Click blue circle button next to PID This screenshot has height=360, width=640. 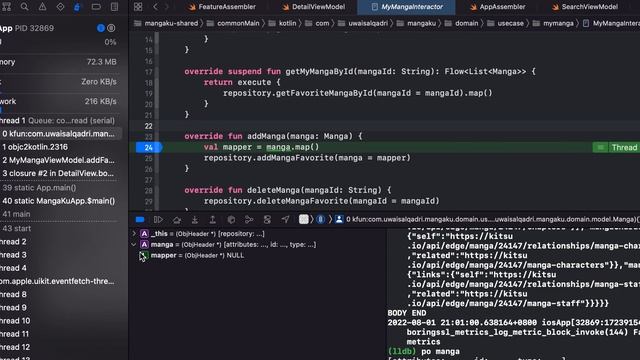101,28
